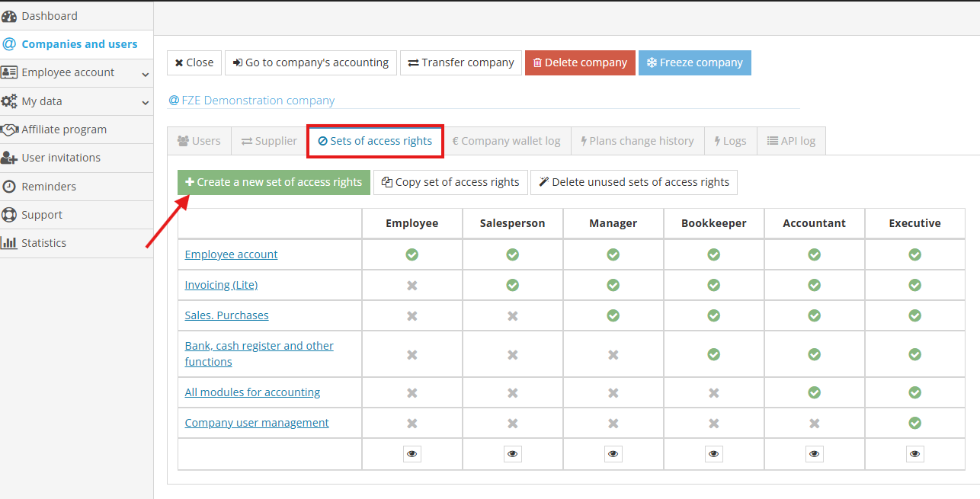Open the Logs tab
This screenshot has height=499, width=980.
[730, 140]
